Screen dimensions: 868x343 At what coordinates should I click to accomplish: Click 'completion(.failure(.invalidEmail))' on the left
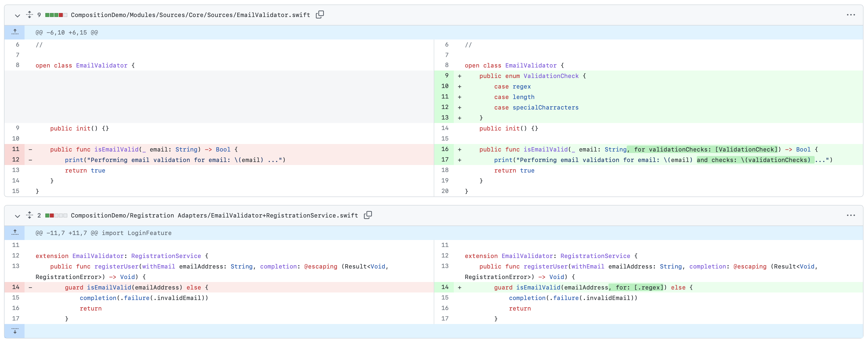point(144,298)
